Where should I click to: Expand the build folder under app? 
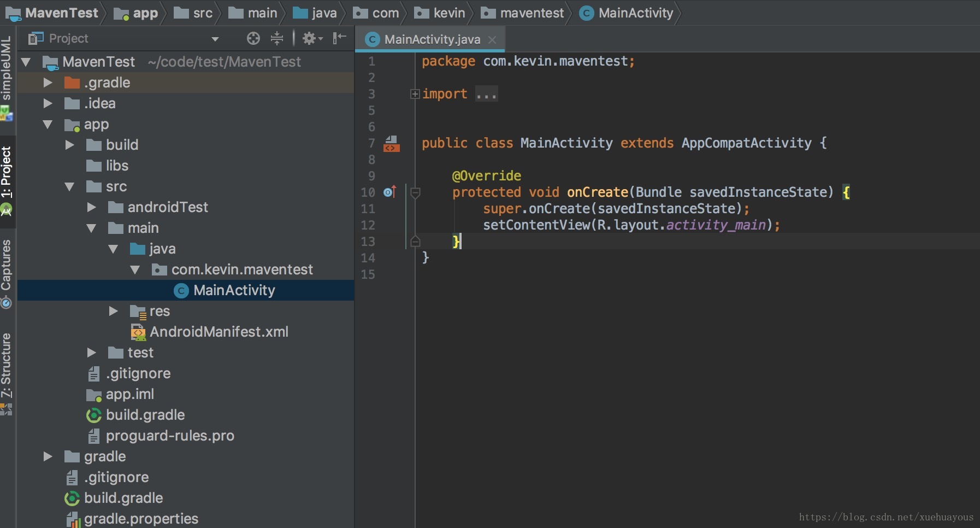point(69,145)
